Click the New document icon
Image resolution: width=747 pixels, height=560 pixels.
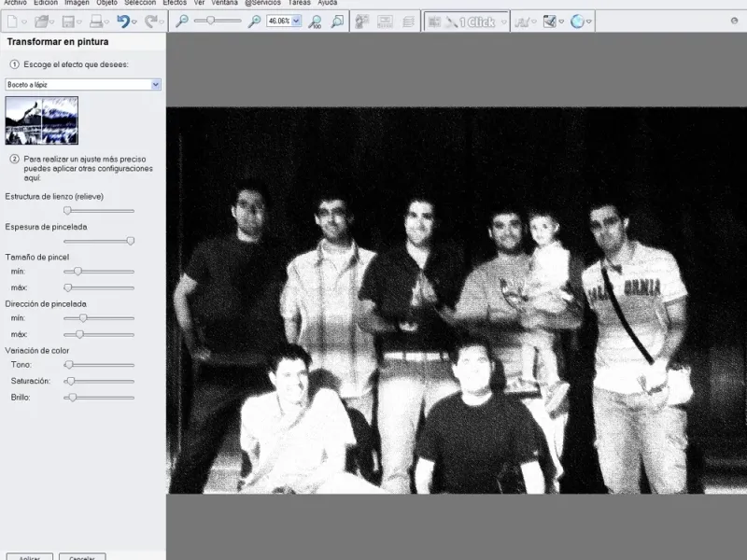coord(12,21)
